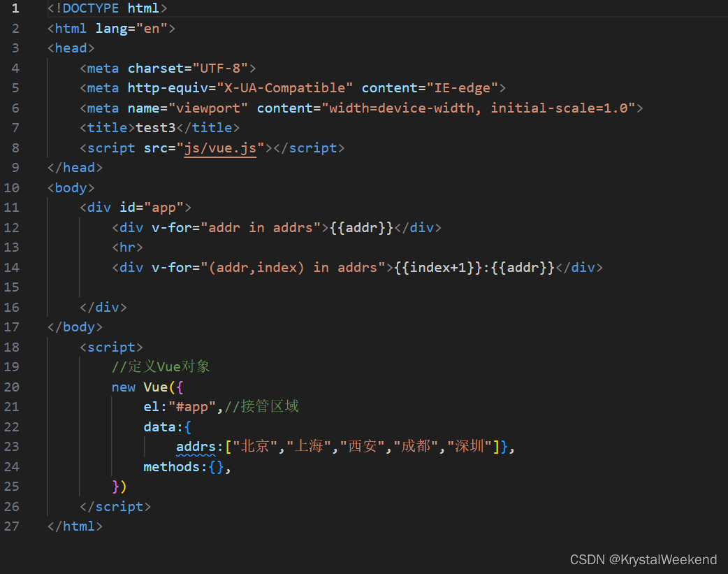Click line number 27 in the gutter
Image resolution: width=728 pixels, height=574 pixels.
(x=12, y=526)
